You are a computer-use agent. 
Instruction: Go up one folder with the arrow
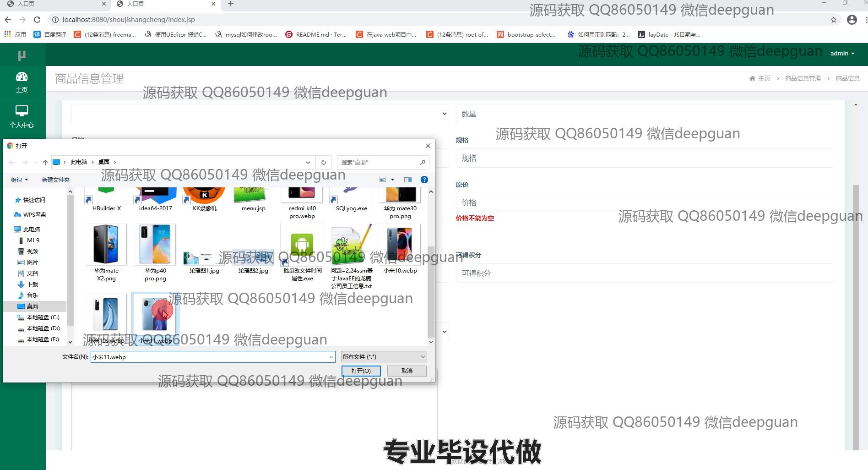[x=45, y=162]
